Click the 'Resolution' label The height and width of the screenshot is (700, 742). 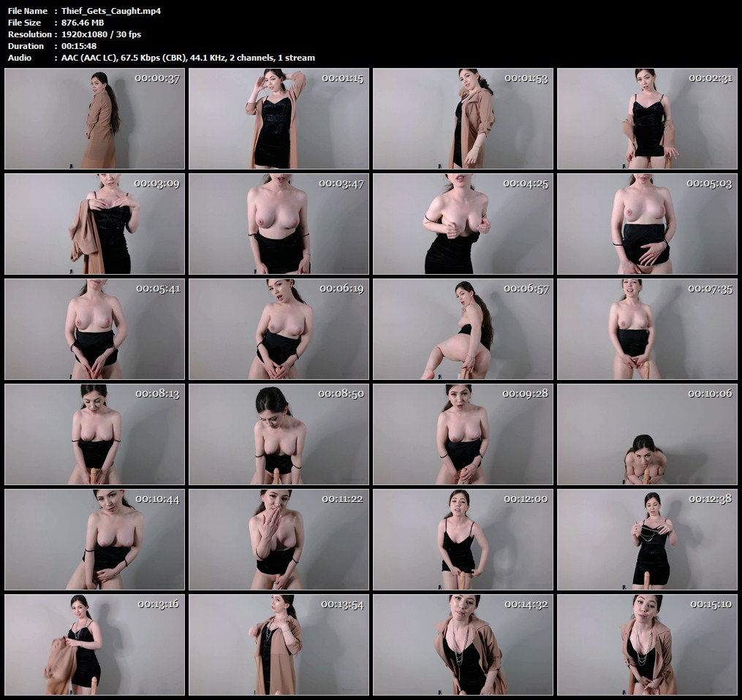tap(30, 34)
